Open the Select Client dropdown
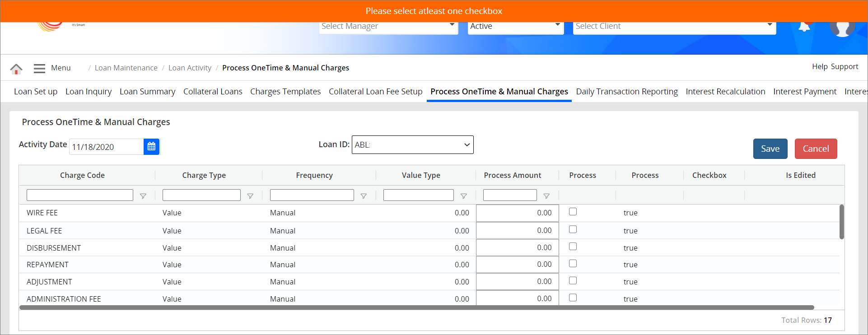Image resolution: width=868 pixels, height=335 pixels. 674,26
